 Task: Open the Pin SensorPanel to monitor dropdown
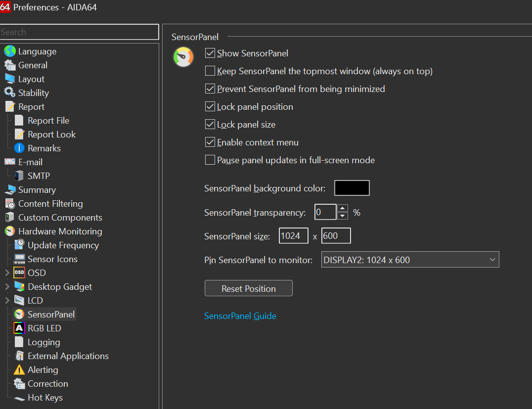410,260
